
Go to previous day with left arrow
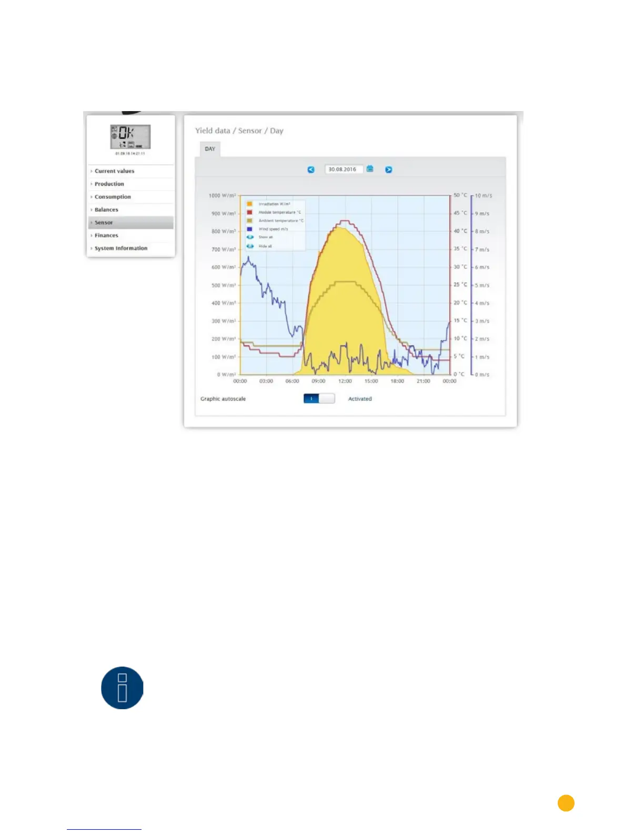click(311, 170)
